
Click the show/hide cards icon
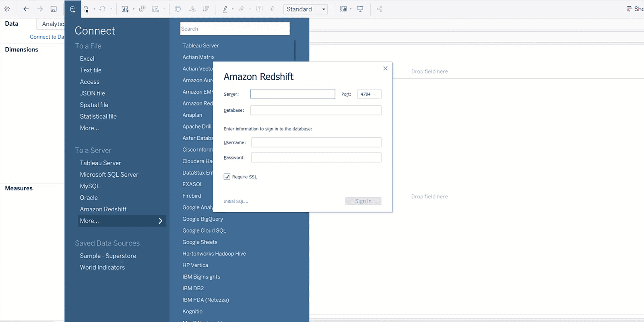tap(343, 9)
